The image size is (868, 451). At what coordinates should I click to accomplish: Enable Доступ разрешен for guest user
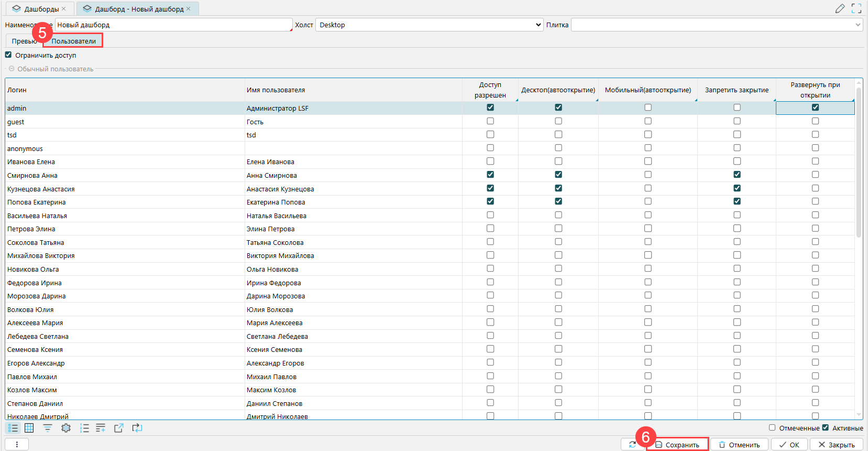(490, 121)
